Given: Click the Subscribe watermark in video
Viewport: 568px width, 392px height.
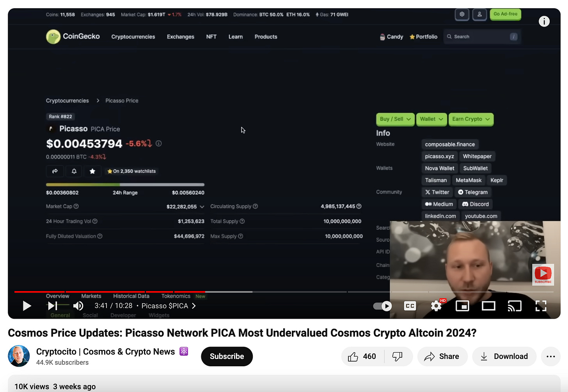Looking at the screenshot, I should (x=543, y=274).
